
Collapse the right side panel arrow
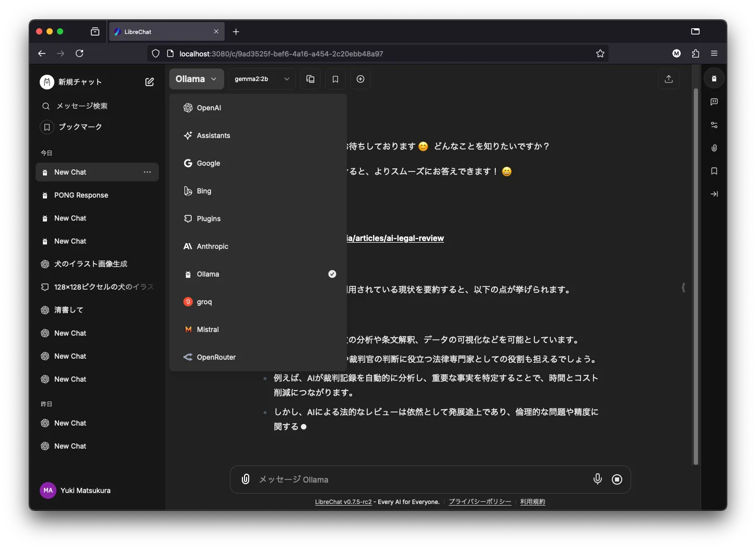714,194
